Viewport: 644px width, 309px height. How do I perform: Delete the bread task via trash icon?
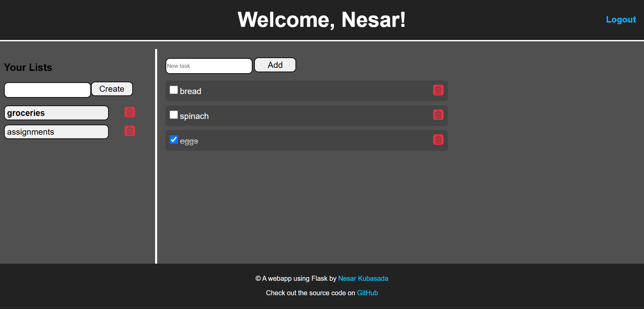438,90
